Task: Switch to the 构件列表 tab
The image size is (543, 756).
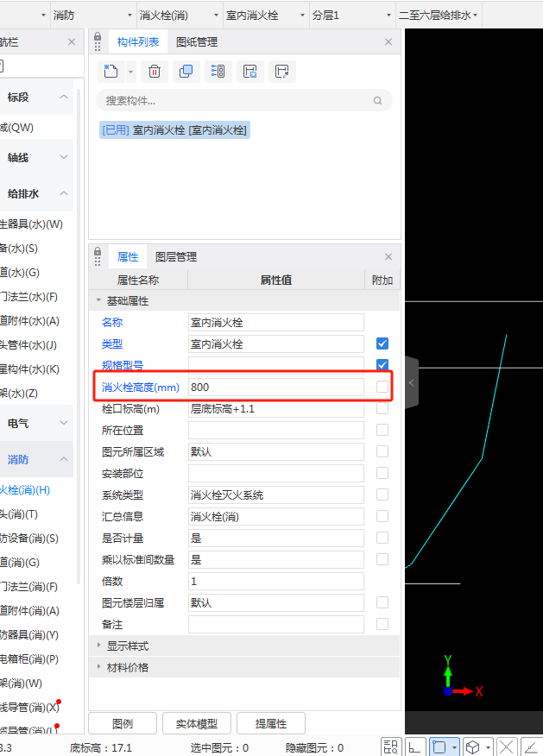Action: (x=138, y=42)
